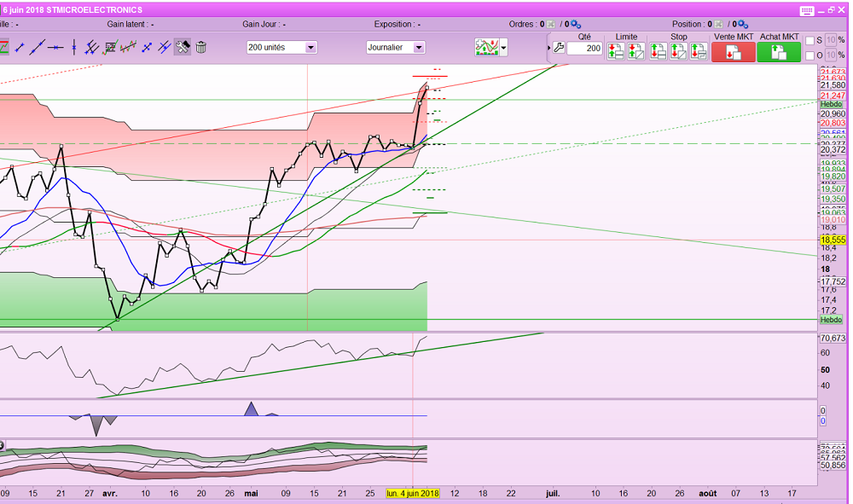Click the S percentage field showing 10
Screen dimensions: 853x504
coord(830,40)
